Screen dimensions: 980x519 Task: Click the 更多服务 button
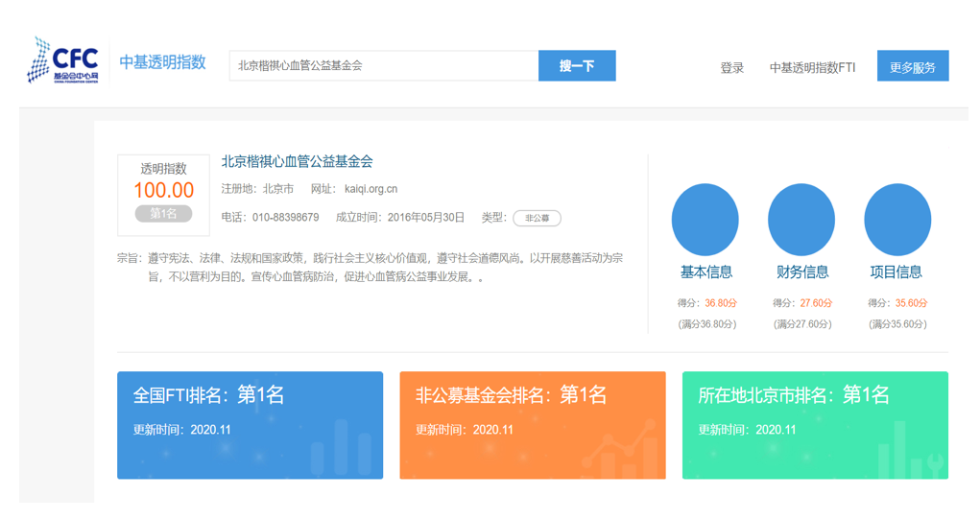(913, 65)
